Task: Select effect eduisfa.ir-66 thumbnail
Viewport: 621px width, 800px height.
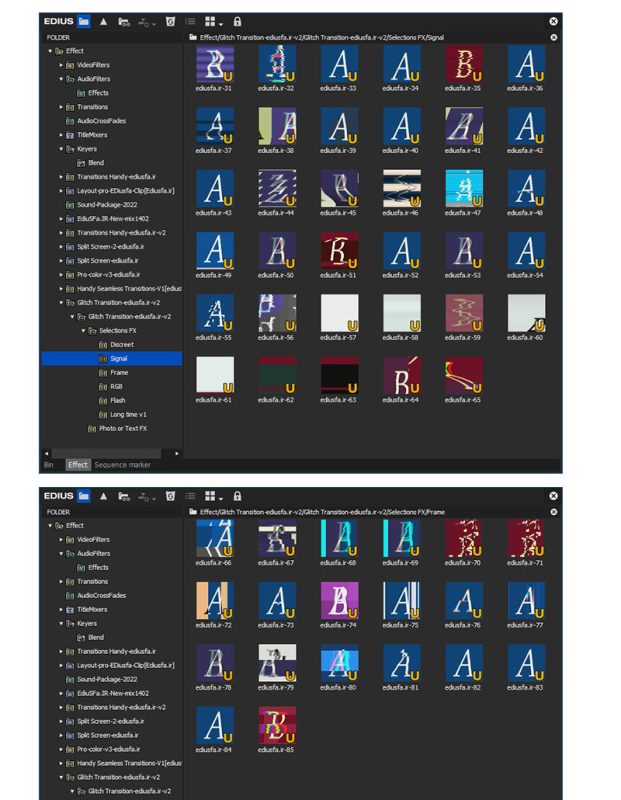Action: [215, 539]
